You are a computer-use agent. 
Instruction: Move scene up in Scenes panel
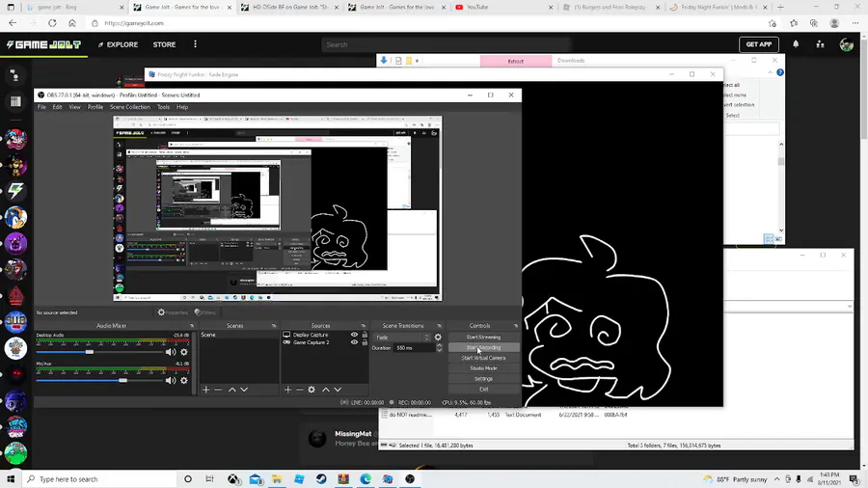coord(231,390)
